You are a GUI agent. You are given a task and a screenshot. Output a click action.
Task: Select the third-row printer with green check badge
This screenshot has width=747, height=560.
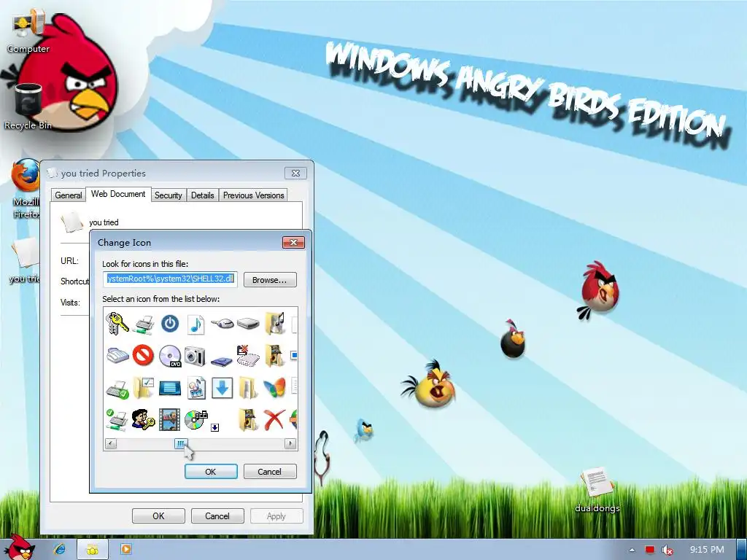click(x=117, y=389)
